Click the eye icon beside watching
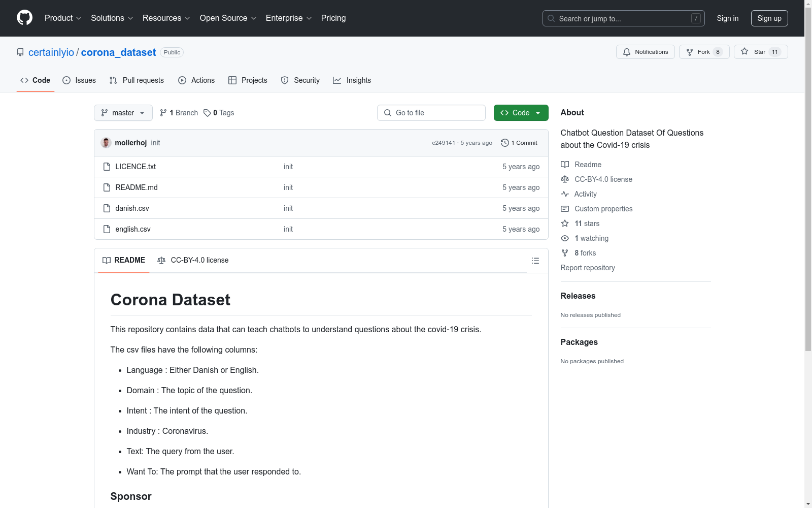 click(x=565, y=238)
